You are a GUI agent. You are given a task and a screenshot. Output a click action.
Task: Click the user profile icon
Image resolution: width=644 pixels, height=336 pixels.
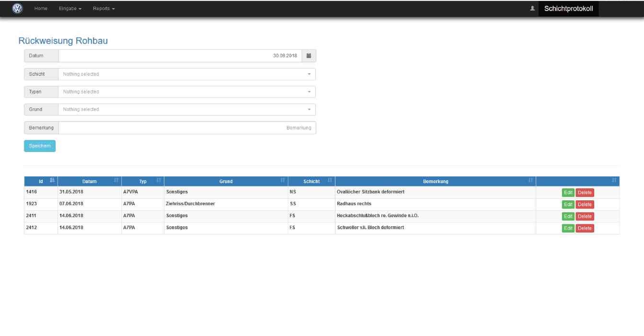click(532, 9)
